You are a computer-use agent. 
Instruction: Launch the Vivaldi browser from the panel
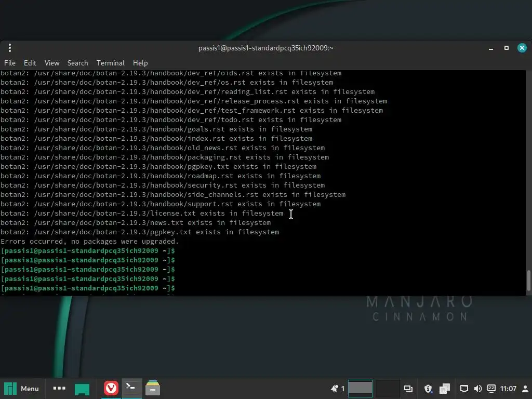[x=111, y=388]
